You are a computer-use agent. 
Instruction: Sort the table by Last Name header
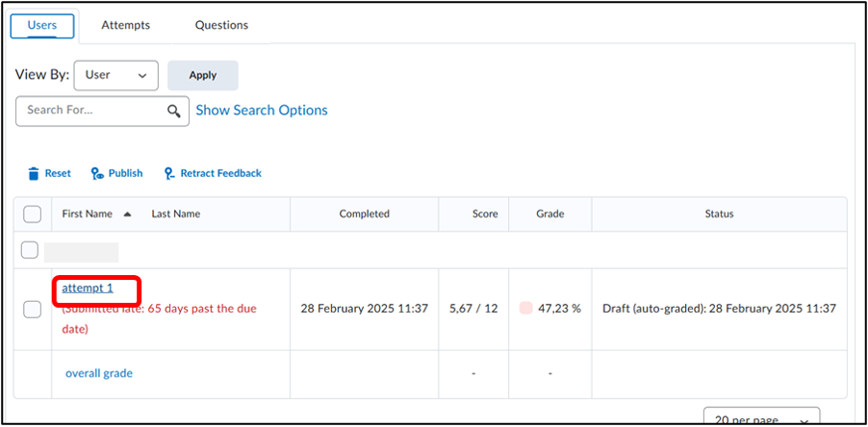tap(176, 214)
